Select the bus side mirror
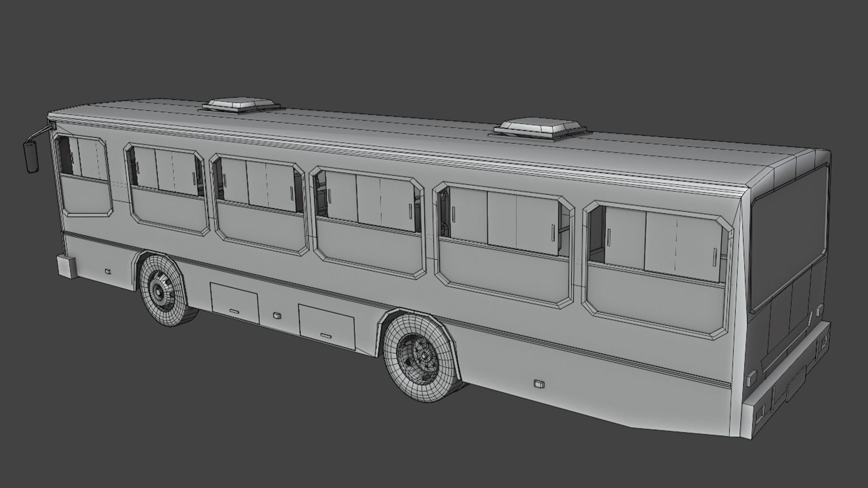Image resolution: width=868 pixels, height=488 pixels. point(31,157)
